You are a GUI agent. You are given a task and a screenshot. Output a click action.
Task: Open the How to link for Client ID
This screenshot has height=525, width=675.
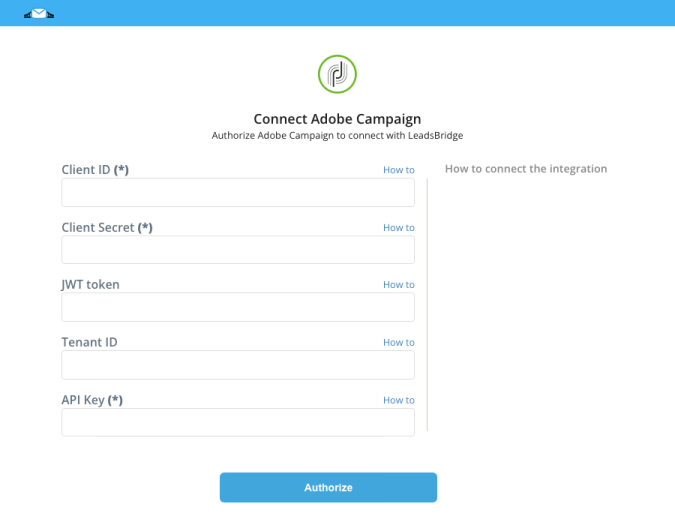tap(399, 170)
